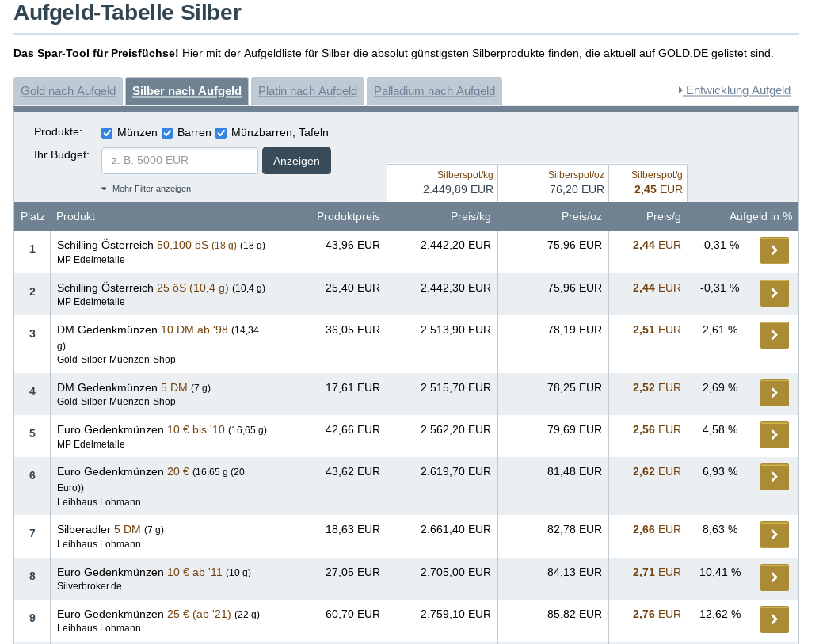Click product price 43,62 EUR

click(x=352, y=471)
